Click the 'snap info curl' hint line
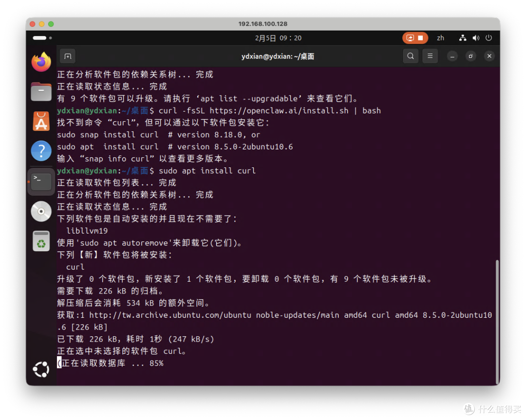The height and width of the screenshot is (420, 526). pyautogui.click(x=144, y=159)
